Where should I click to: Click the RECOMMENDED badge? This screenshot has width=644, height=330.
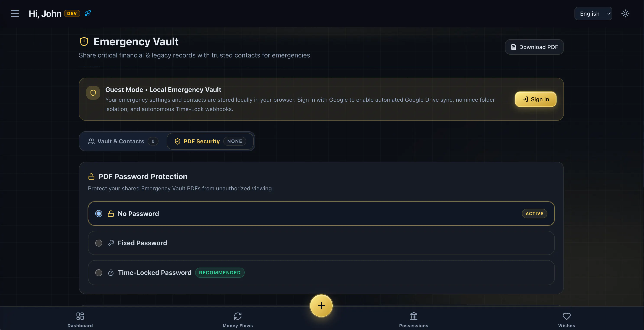pyautogui.click(x=220, y=273)
